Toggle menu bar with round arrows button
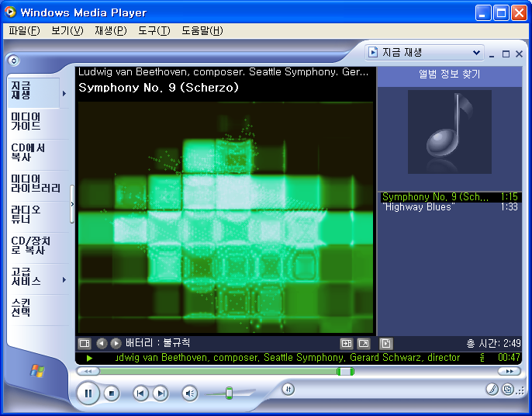 coord(14,61)
